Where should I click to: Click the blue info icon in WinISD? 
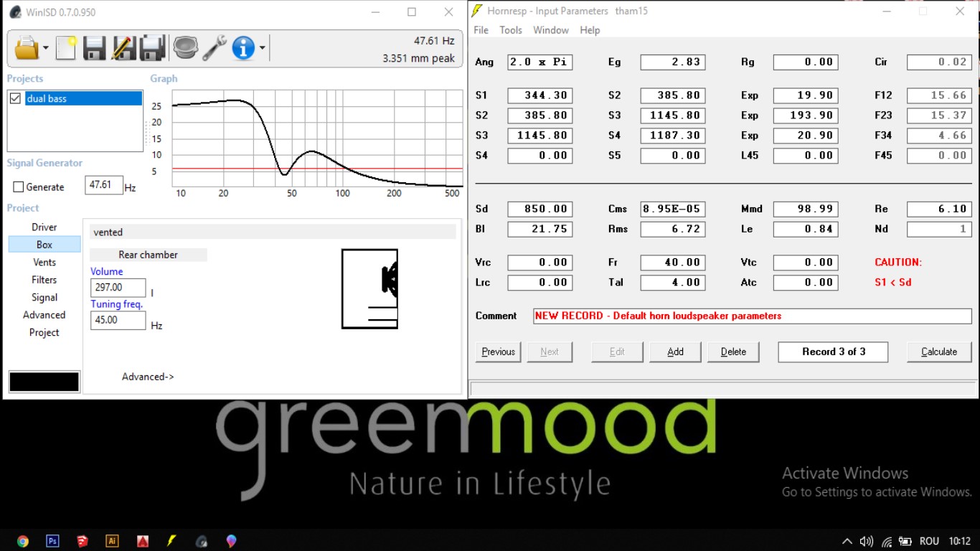[x=243, y=48]
